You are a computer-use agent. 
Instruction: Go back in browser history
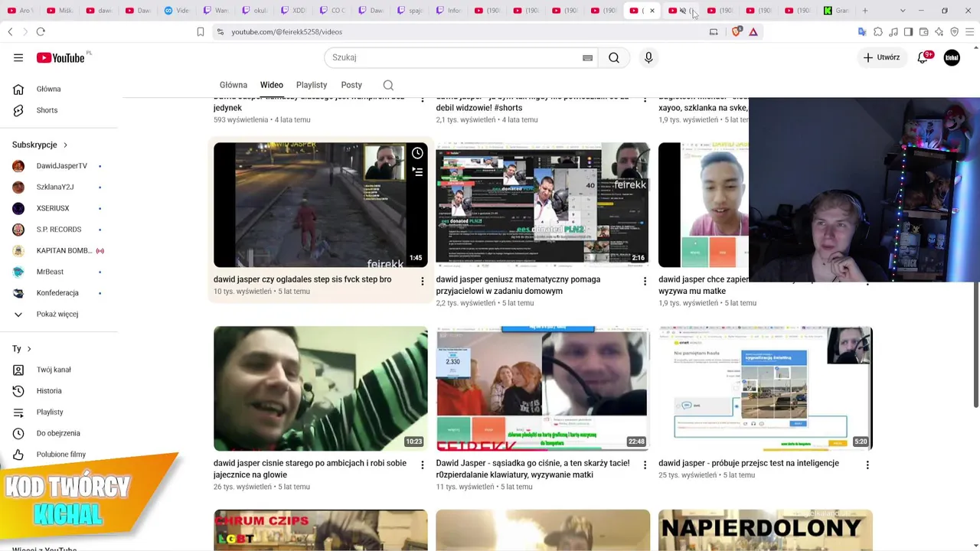(10, 31)
